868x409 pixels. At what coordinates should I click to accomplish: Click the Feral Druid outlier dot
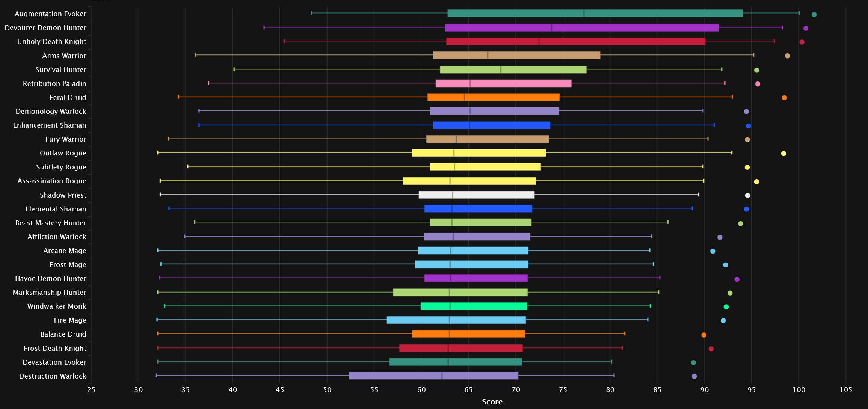pos(784,98)
